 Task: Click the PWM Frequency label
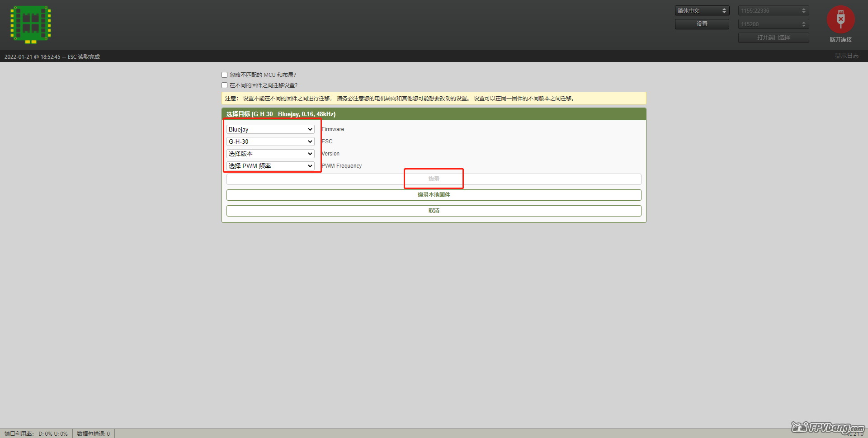pyautogui.click(x=342, y=166)
